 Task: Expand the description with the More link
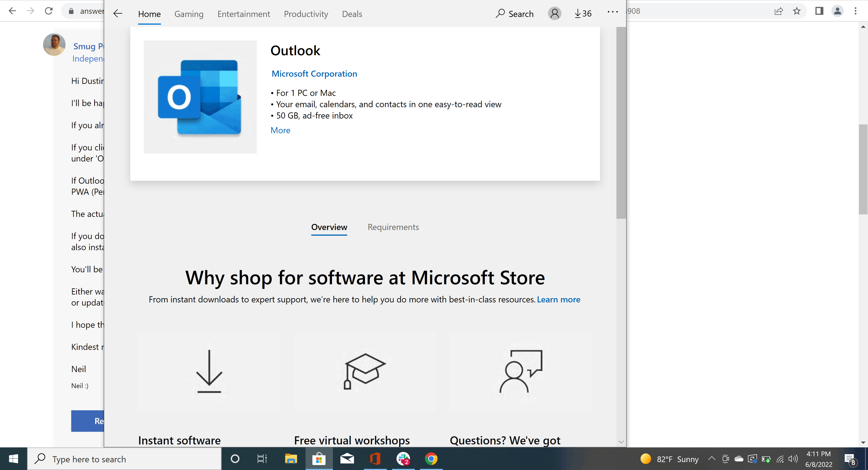pos(280,131)
